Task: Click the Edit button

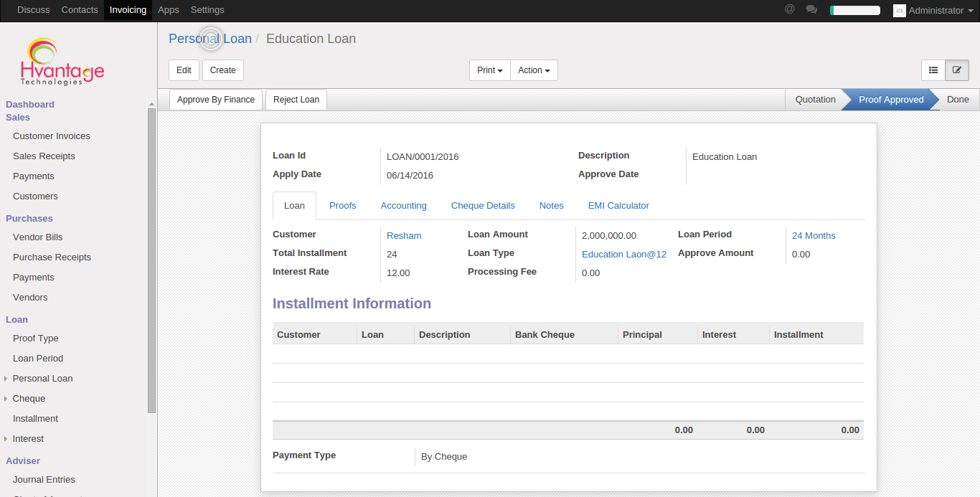Action: point(184,70)
